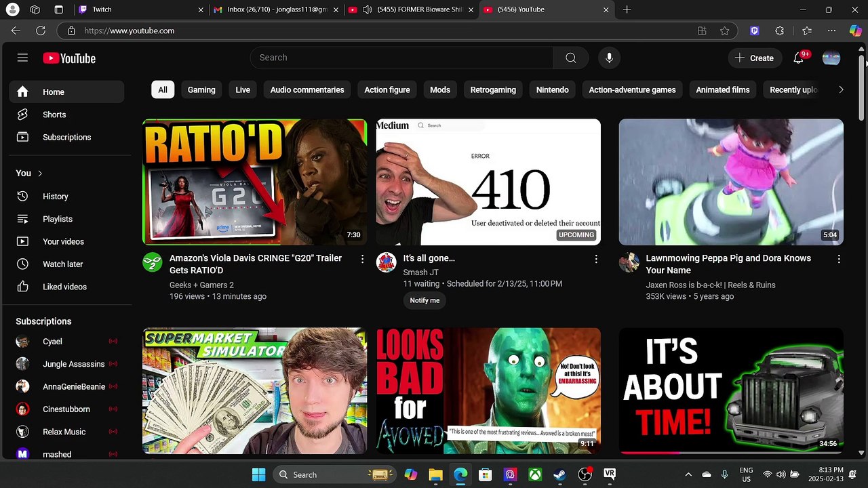Open Watch later list

pyautogui.click(x=66, y=264)
